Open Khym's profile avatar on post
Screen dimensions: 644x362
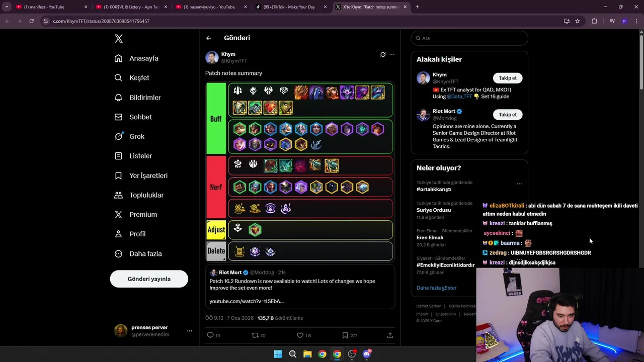click(212, 57)
